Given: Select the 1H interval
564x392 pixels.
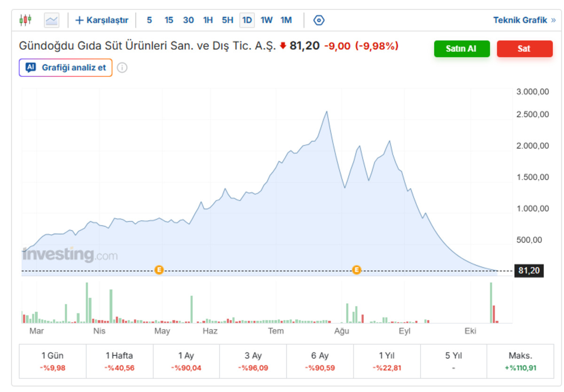Looking at the screenshot, I should click(x=208, y=20).
